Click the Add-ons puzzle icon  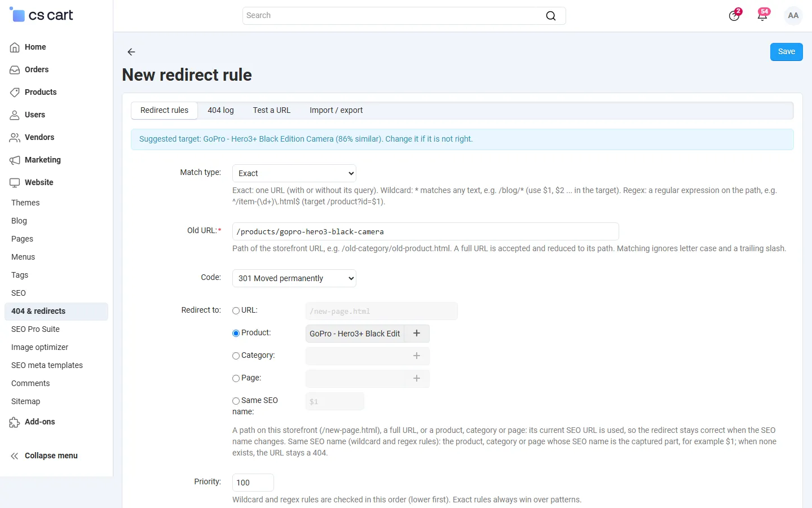(x=15, y=422)
